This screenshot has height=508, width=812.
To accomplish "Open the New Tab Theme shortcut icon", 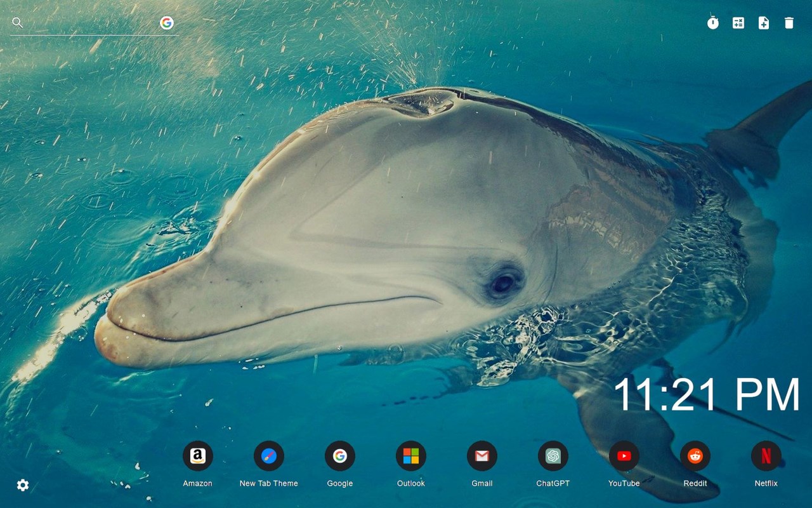I will coord(269,456).
